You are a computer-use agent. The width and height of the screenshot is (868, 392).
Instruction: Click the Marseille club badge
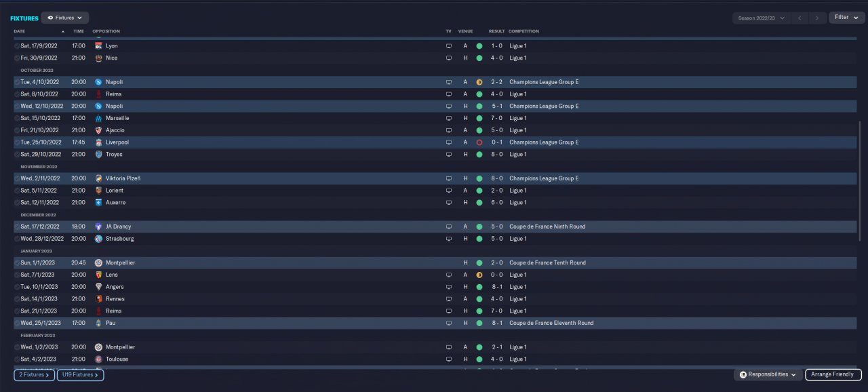(99, 118)
